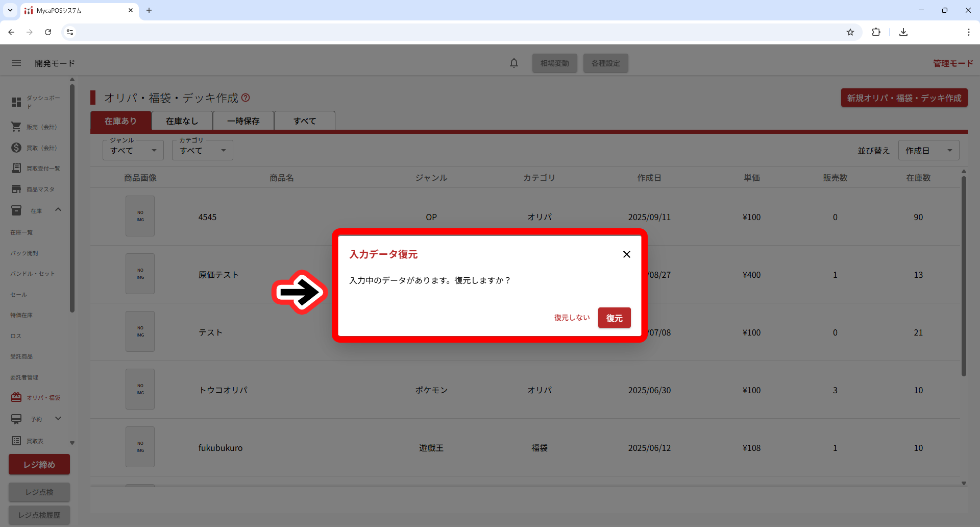Expand the 予約 sidebar section
Image resolution: width=980 pixels, height=527 pixels.
coord(58,419)
